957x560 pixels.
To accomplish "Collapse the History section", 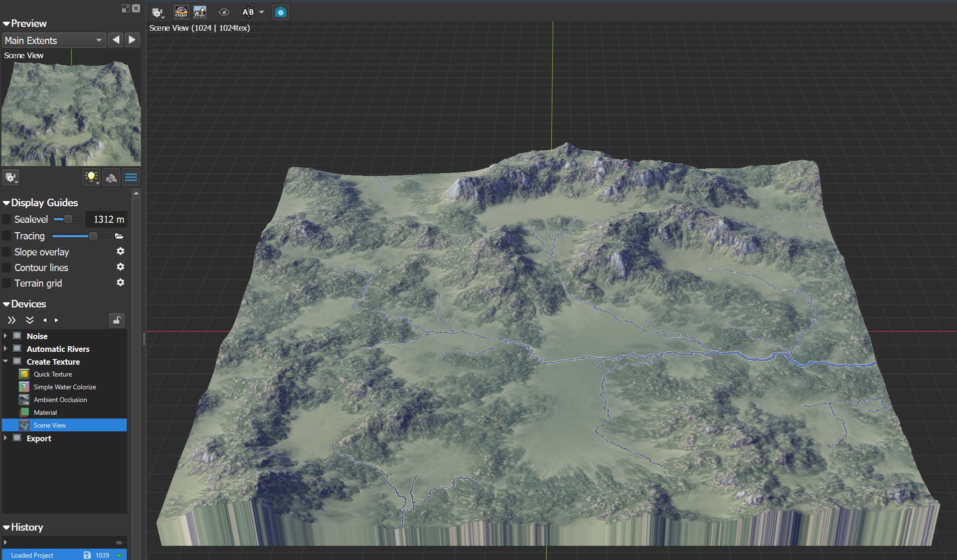I will point(6,527).
